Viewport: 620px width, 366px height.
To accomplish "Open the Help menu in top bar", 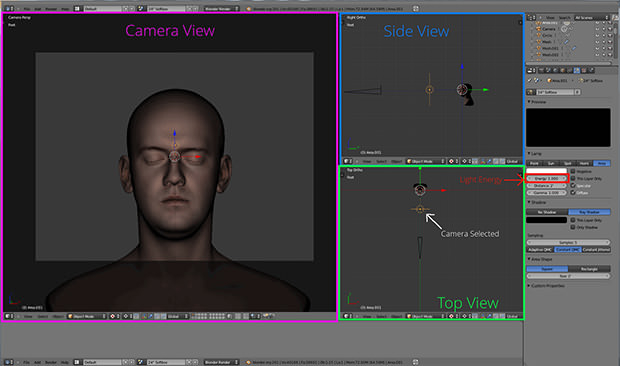I will coord(65,8).
